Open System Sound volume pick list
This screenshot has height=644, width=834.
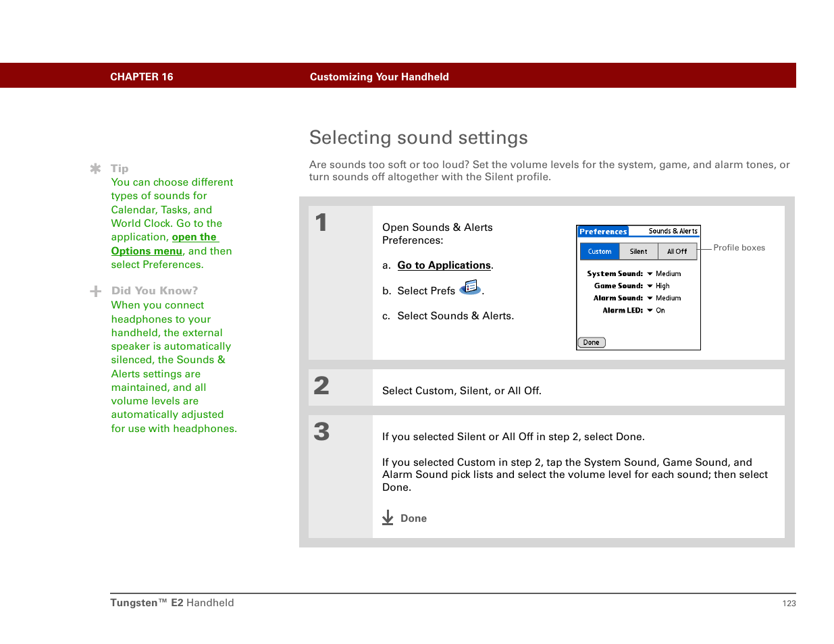(664, 274)
